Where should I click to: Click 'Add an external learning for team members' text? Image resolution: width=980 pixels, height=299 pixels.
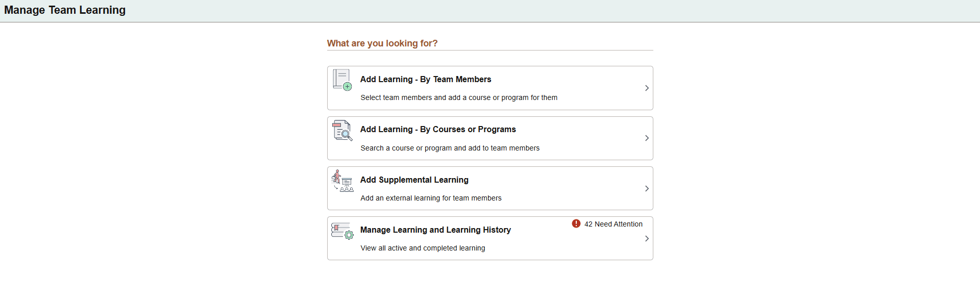[x=431, y=198]
